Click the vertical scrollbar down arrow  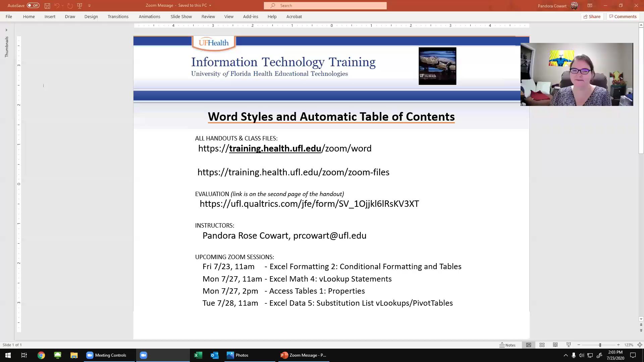[x=641, y=319]
